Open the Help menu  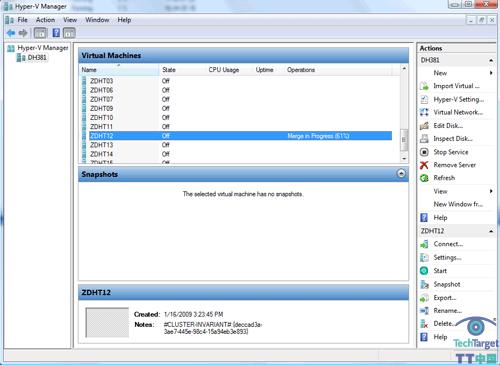124,20
